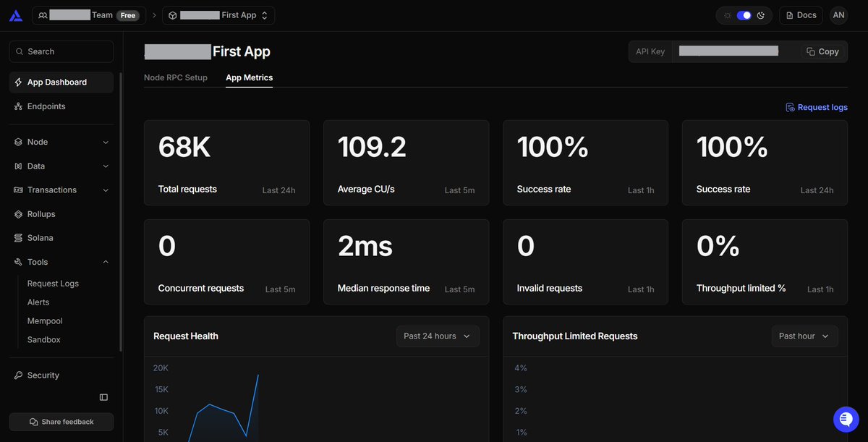This screenshot has width=868, height=442.
Task: Open Alerts under Tools
Action: click(x=38, y=302)
